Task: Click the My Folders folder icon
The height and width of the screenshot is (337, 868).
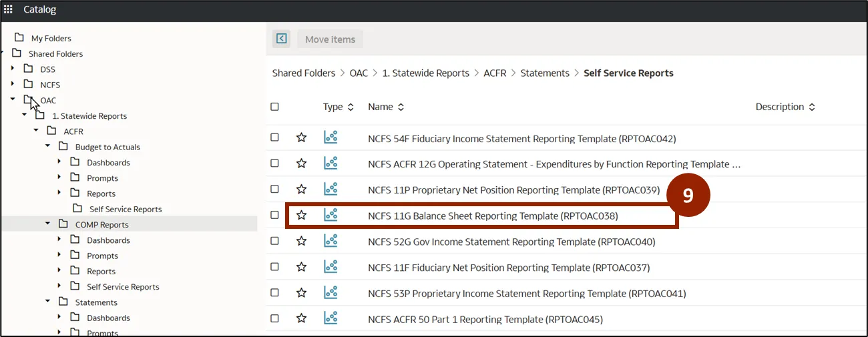Action: [x=19, y=37]
